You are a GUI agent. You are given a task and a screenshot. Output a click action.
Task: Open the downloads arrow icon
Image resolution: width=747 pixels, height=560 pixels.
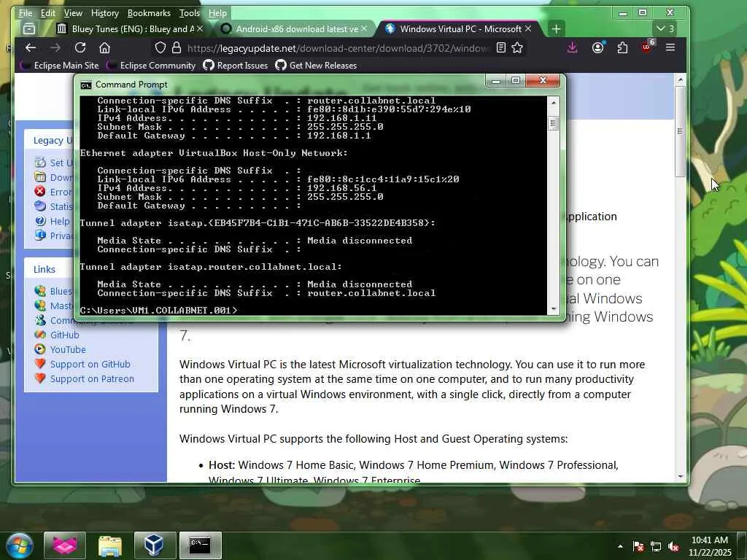point(572,47)
